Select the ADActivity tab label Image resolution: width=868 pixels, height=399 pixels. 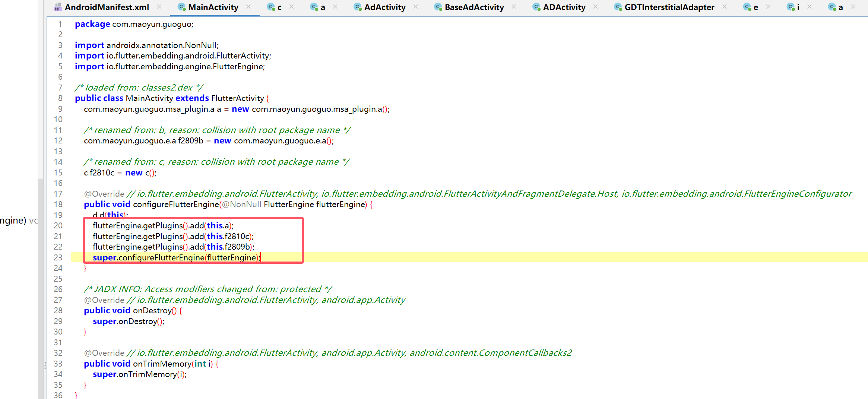[x=564, y=7]
